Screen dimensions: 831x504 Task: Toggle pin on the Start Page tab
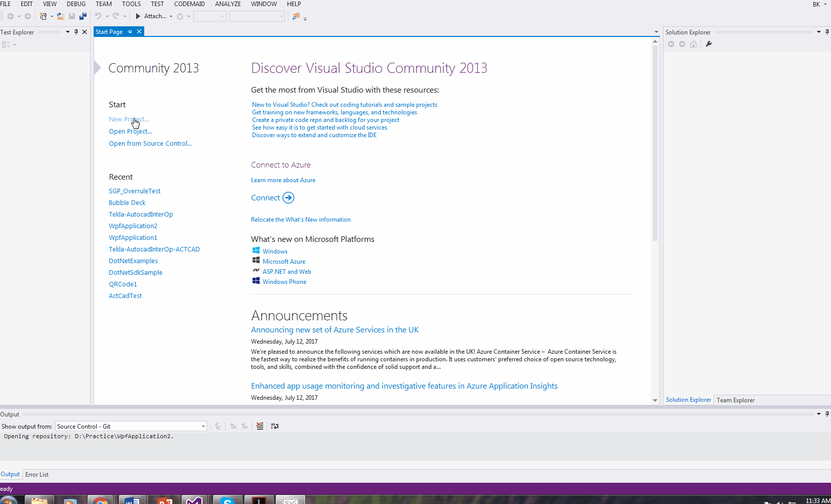(130, 31)
